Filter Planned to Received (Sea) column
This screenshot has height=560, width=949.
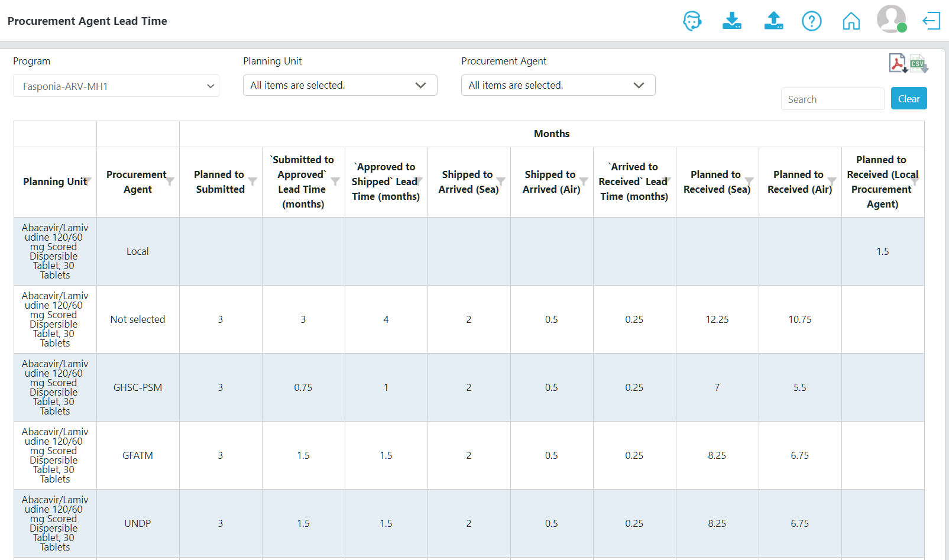coord(749,181)
